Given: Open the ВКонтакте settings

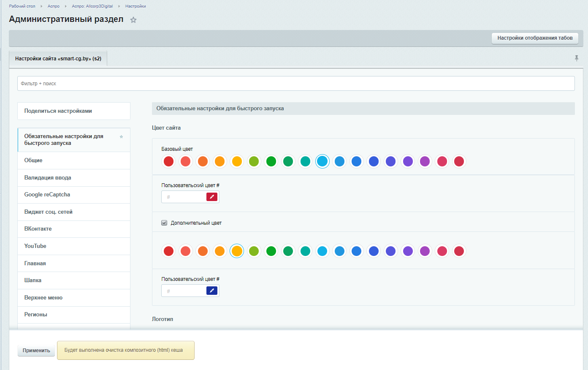Looking at the screenshot, I should [x=74, y=229].
